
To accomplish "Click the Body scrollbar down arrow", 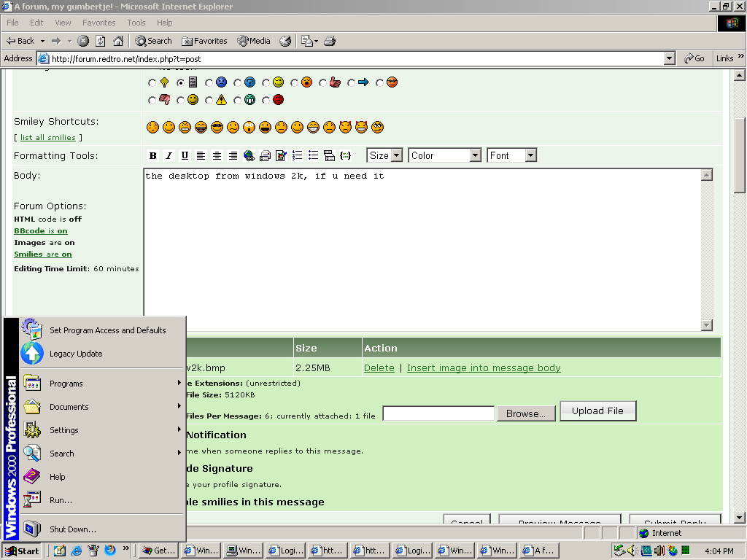I will click(706, 325).
